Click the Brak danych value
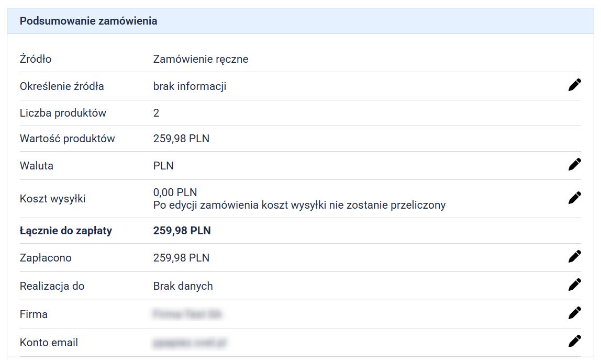This screenshot has width=601, height=364. pyautogui.click(x=183, y=286)
